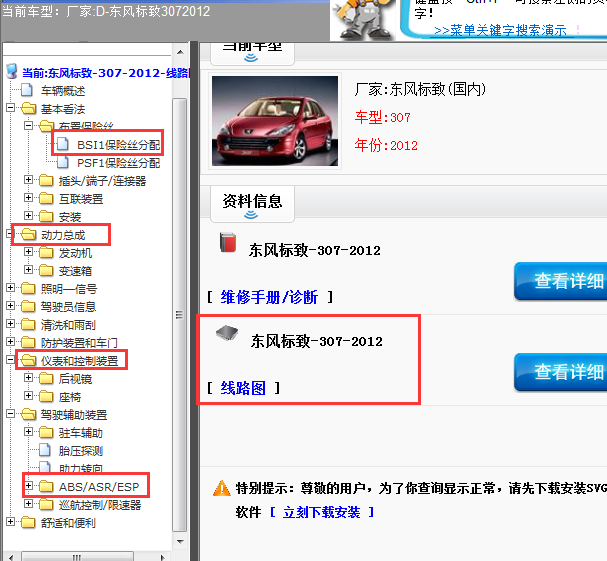Click the folder icon next to 安装

[x=46, y=216]
